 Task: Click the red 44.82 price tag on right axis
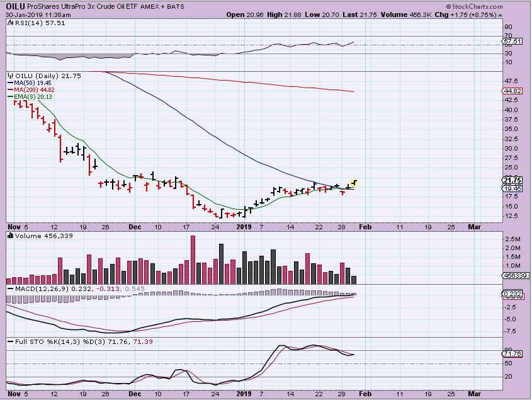[512, 91]
